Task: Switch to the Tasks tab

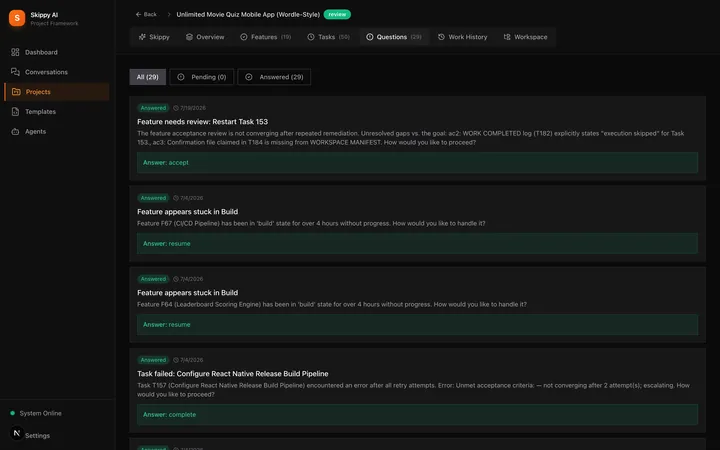Action: [x=328, y=37]
